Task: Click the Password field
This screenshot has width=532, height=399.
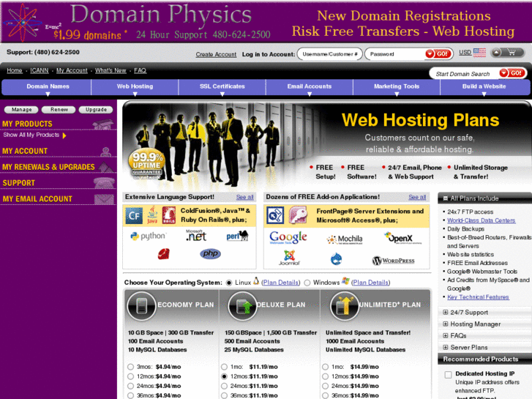Action: (395, 54)
